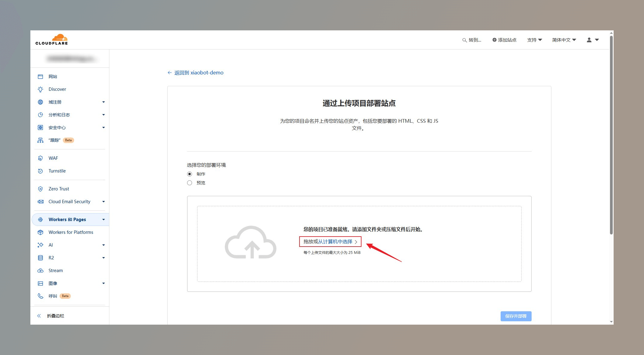Viewport: 644px width, 355px height.
Task: Click the cloud upload icon
Action: (x=251, y=242)
